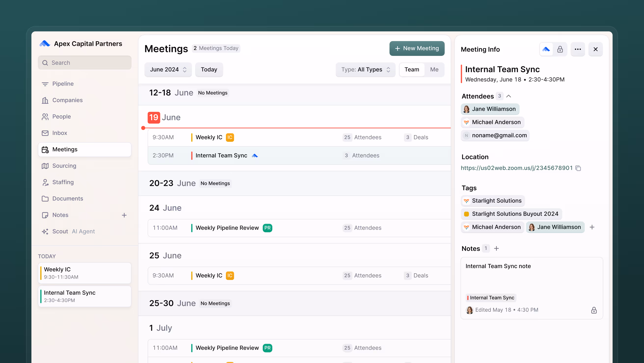Go to People in the sidebar

[x=84, y=117]
